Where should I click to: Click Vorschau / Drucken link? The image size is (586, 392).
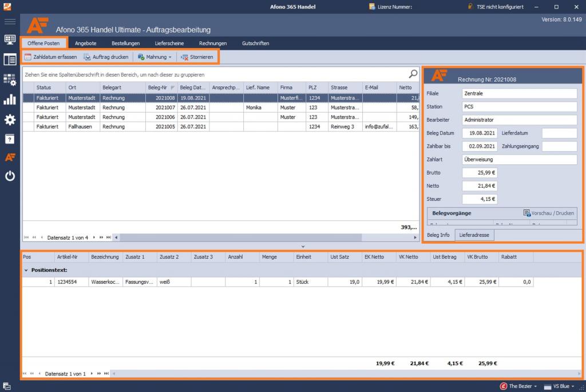click(x=548, y=213)
